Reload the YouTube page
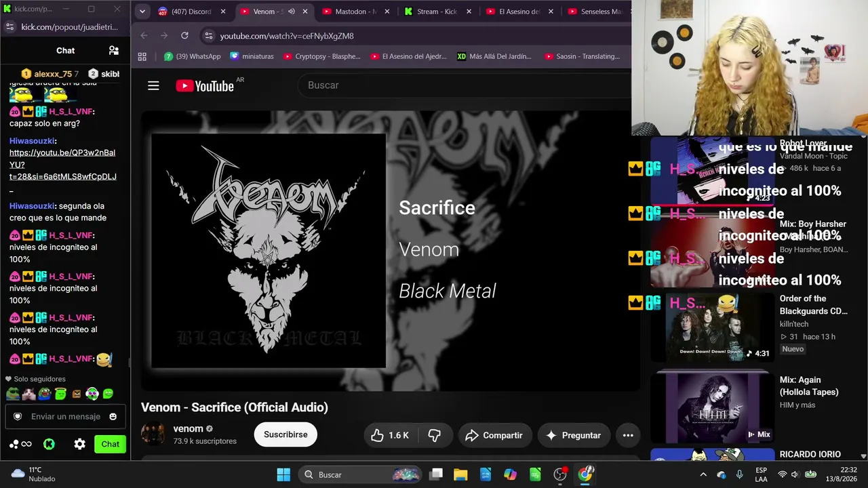This screenshot has height=488, width=868. coord(184,35)
